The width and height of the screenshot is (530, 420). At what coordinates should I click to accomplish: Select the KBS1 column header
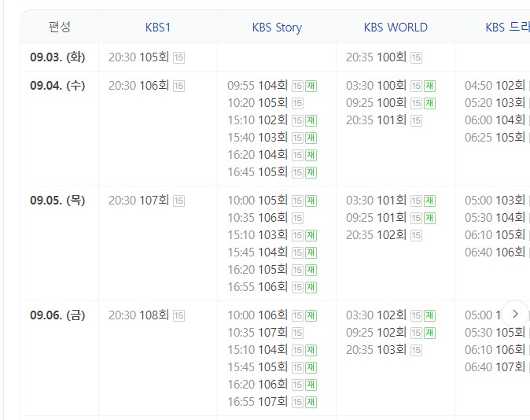[158, 28]
